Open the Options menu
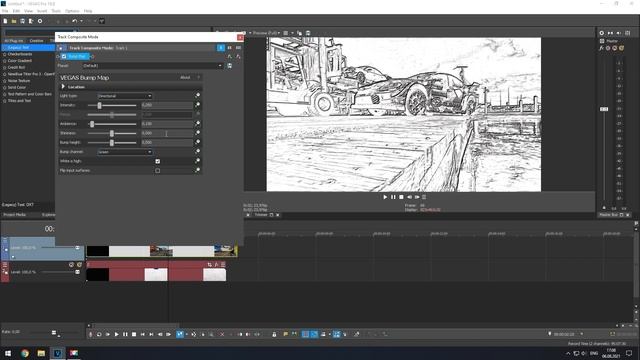The width and height of the screenshot is (640, 360). pos(72,11)
